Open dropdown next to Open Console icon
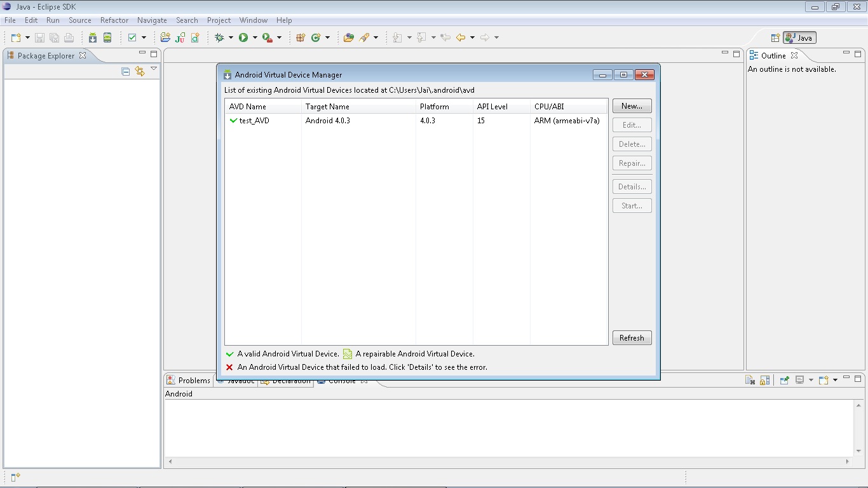This screenshot has height=488, width=868. click(x=835, y=380)
